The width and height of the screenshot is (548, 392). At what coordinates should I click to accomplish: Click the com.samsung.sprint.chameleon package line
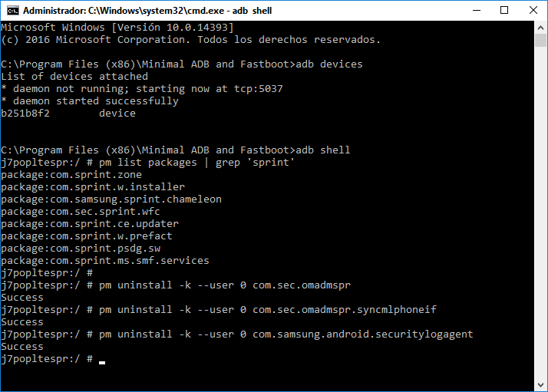(111, 199)
